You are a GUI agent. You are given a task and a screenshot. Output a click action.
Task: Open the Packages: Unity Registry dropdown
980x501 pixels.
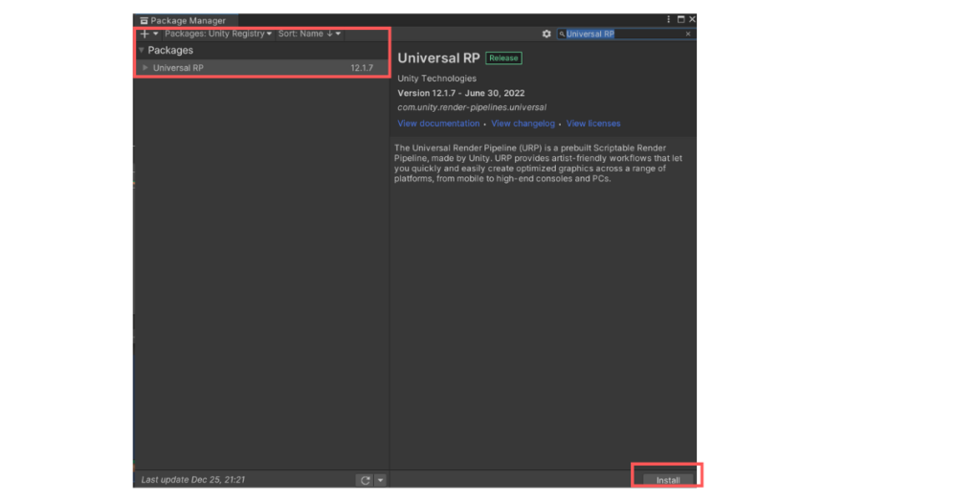click(218, 34)
